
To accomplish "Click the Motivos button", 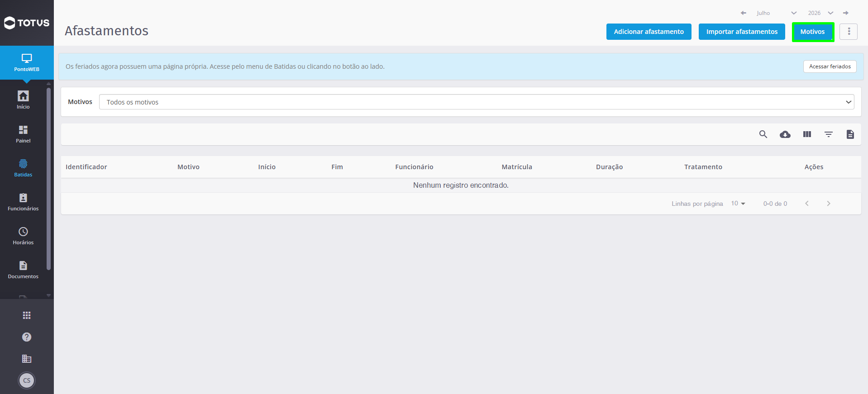I will point(813,32).
